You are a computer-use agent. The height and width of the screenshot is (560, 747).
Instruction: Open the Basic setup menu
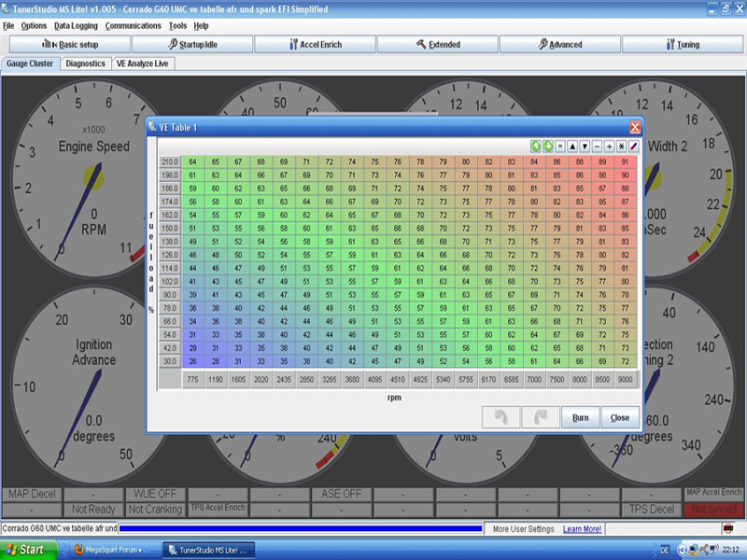click(x=70, y=44)
